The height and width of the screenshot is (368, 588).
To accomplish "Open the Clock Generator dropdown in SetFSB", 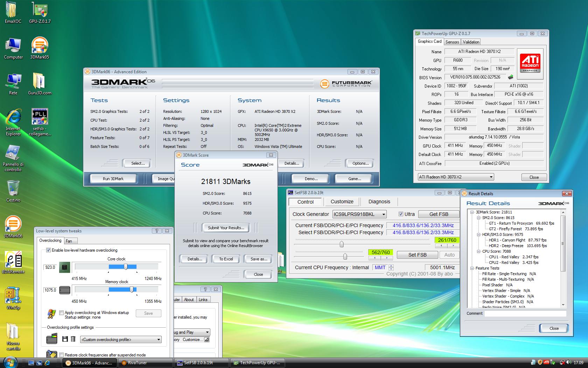I will [384, 214].
